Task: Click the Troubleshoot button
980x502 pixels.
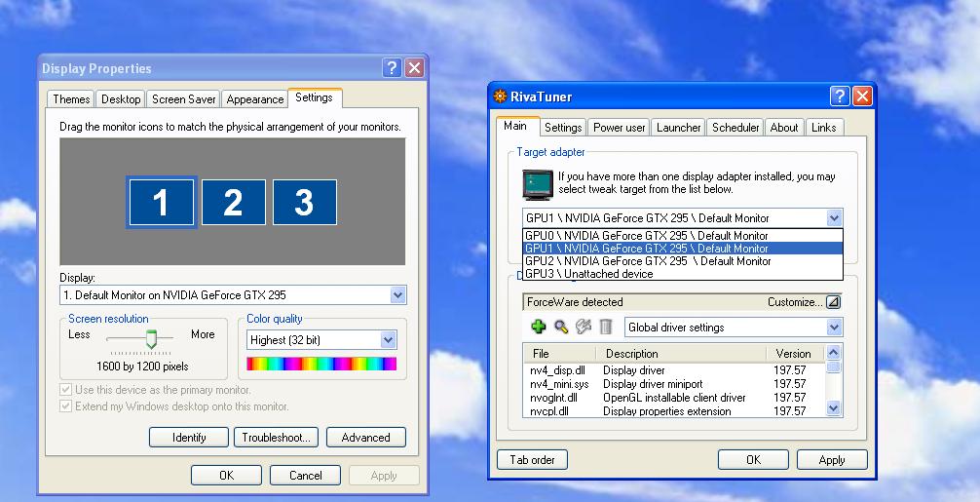Action: [277, 438]
